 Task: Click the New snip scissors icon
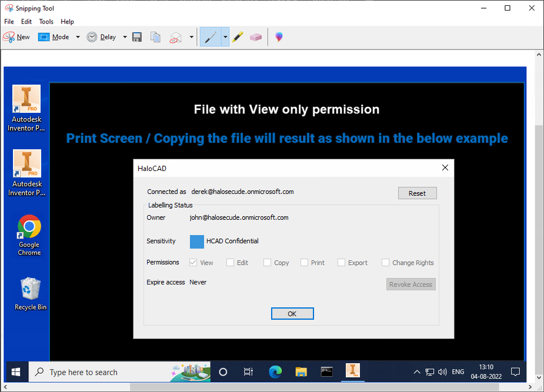click(x=9, y=37)
